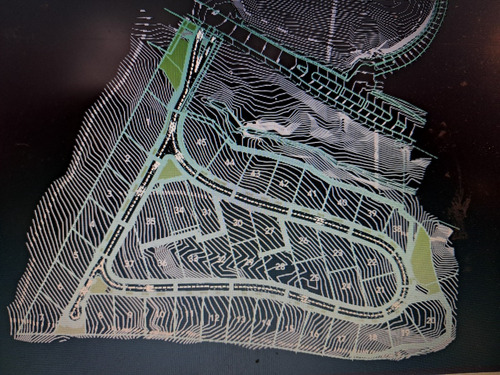Click lot 36 parcel label
This screenshot has width=500, height=375.
coord(162,263)
